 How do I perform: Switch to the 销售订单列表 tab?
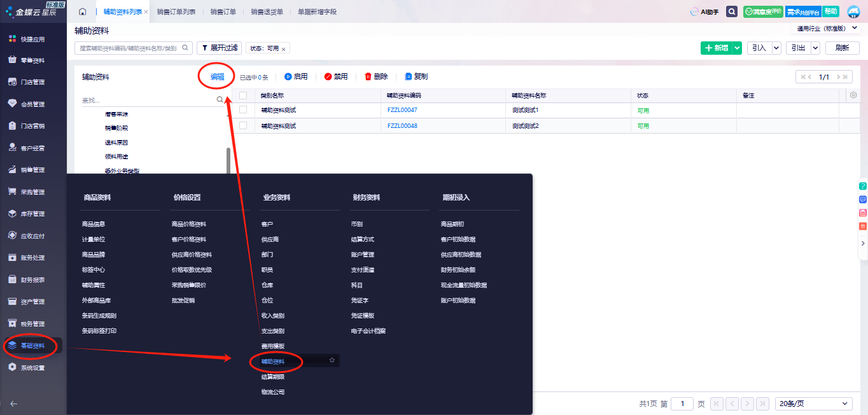[x=176, y=11]
